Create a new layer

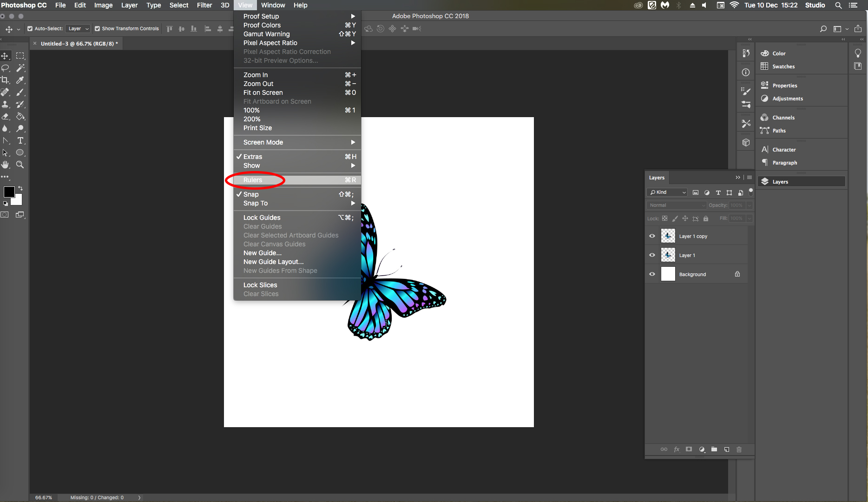pos(726,449)
